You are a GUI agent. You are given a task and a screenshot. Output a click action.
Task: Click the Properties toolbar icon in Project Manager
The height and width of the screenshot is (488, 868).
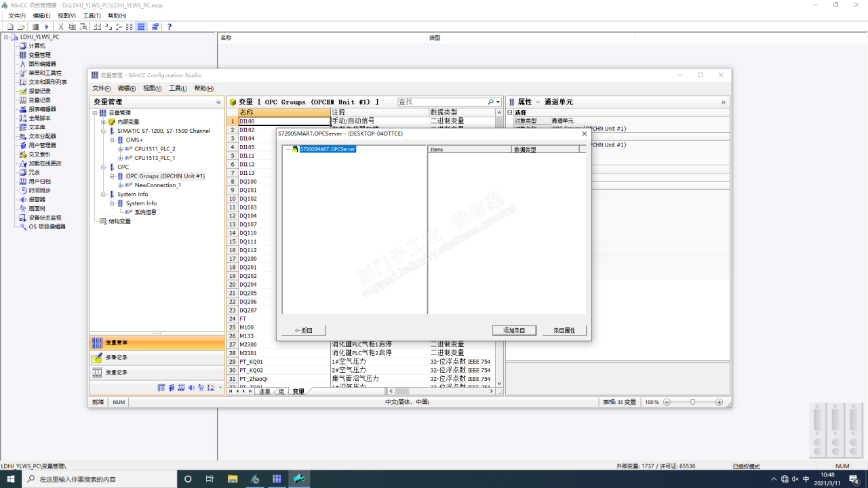tap(155, 26)
